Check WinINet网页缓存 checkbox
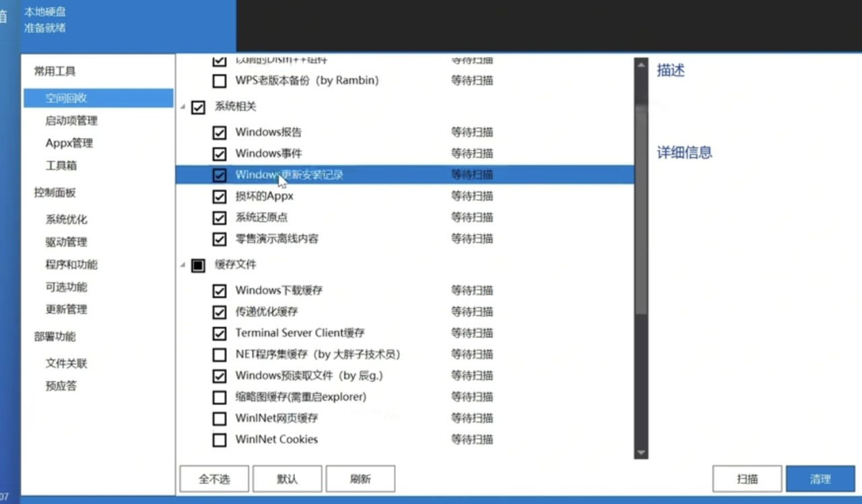This screenshot has width=862, height=504. click(220, 419)
